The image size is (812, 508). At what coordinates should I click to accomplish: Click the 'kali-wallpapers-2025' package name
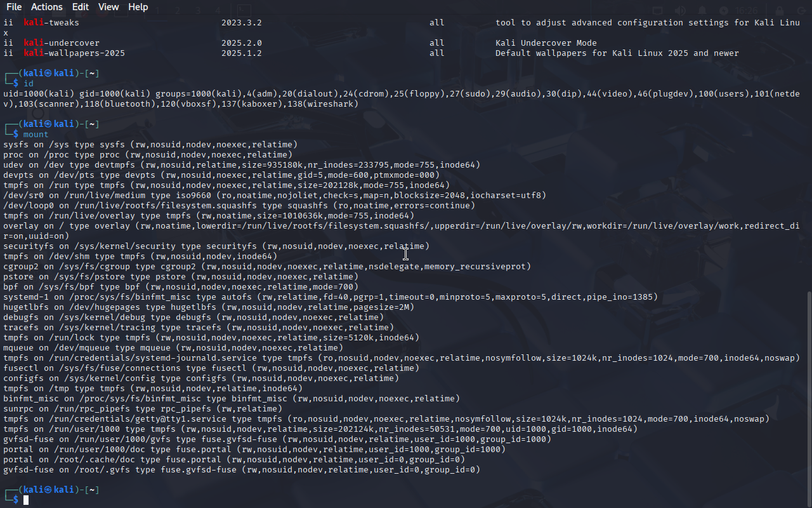pyautogui.click(x=74, y=53)
